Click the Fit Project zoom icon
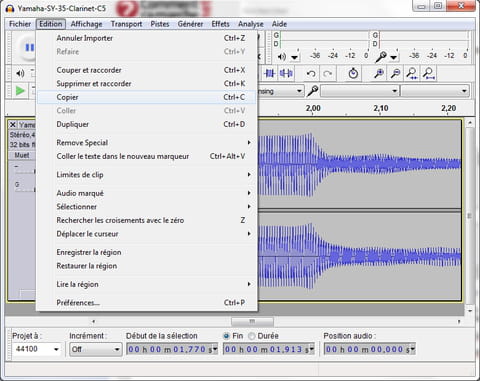The image size is (480, 381). click(x=429, y=73)
